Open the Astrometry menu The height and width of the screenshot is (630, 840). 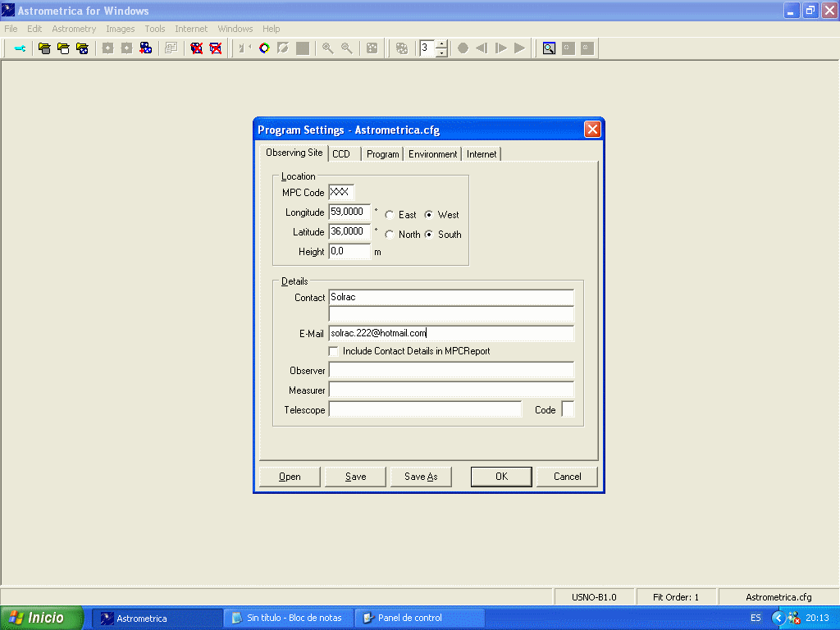[x=74, y=29]
